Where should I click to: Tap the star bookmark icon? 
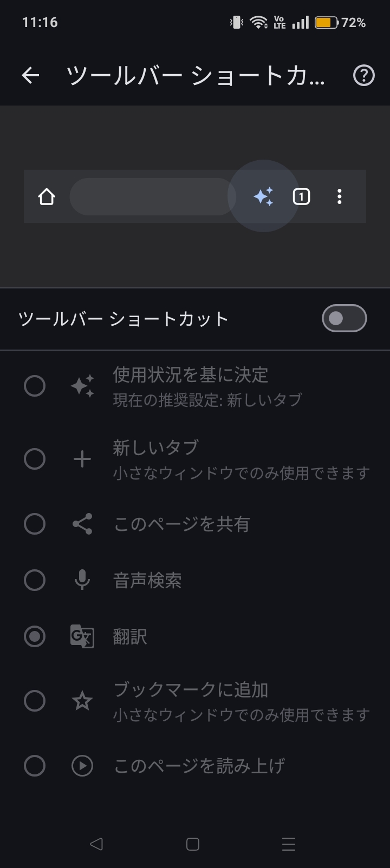click(x=82, y=701)
